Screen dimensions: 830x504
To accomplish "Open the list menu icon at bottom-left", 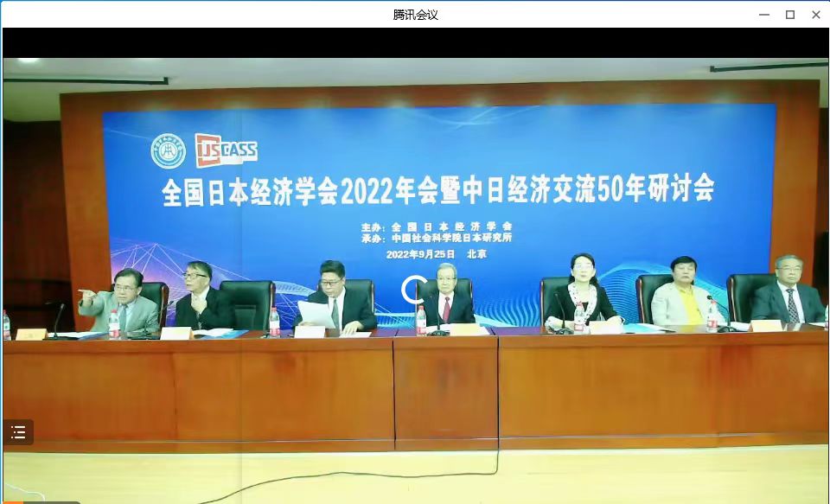I will [18, 432].
